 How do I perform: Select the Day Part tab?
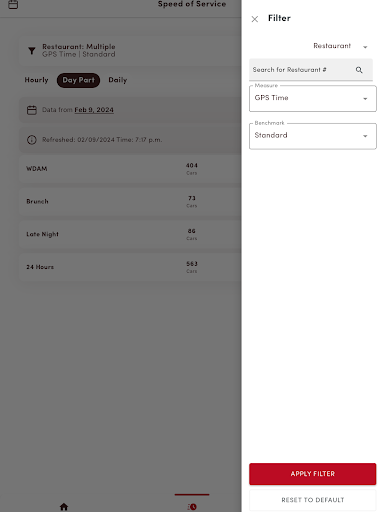coord(78,80)
